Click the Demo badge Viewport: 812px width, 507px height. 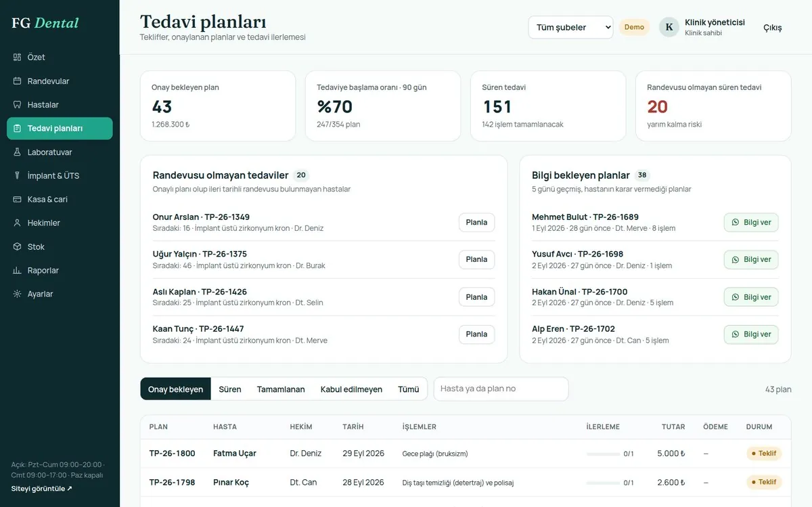click(634, 27)
